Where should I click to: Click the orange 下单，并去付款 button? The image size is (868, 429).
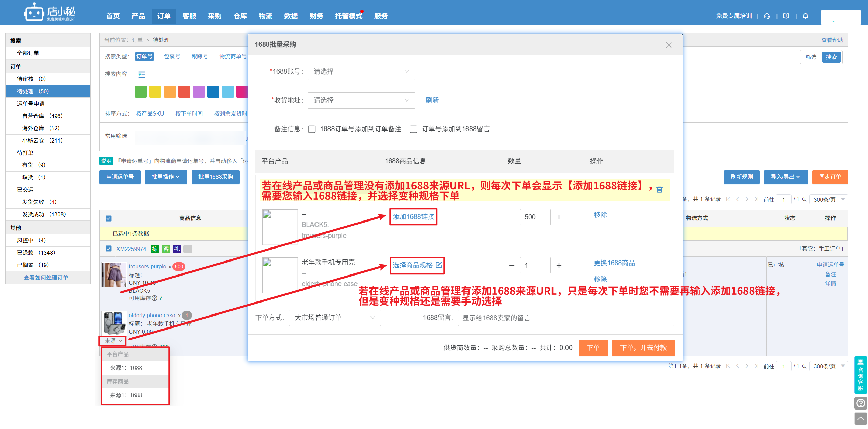click(x=643, y=348)
